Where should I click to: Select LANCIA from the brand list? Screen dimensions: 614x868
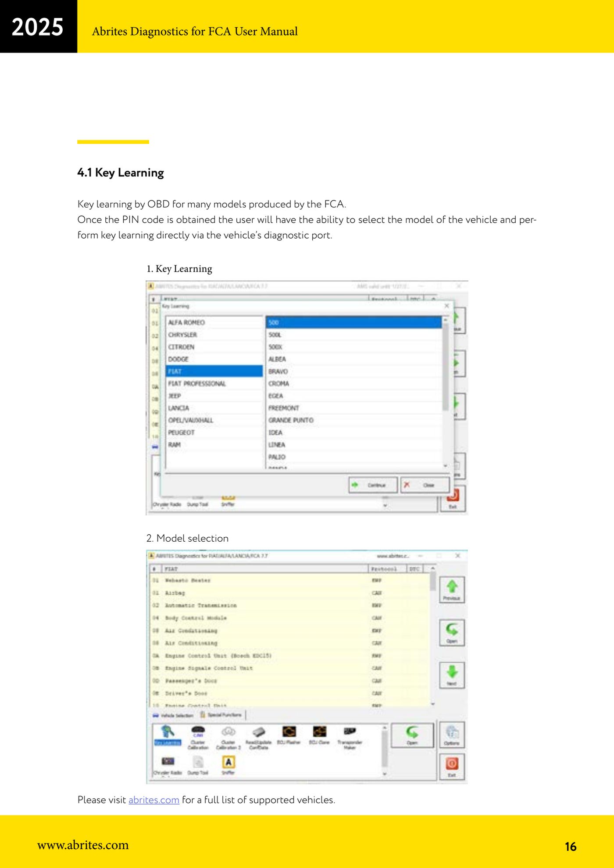tap(214, 408)
